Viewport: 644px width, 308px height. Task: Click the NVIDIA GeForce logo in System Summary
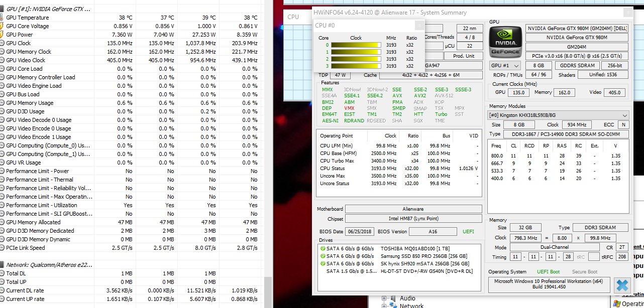[x=505, y=41]
